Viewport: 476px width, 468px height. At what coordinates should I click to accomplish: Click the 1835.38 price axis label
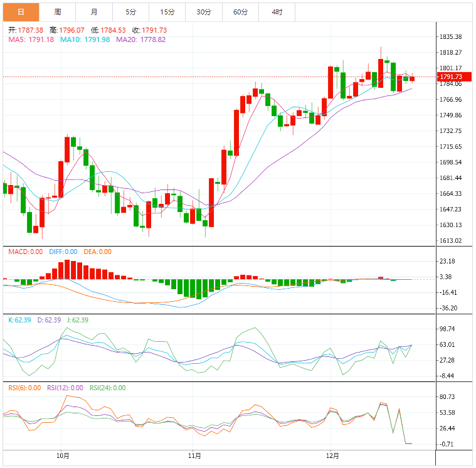coord(450,37)
